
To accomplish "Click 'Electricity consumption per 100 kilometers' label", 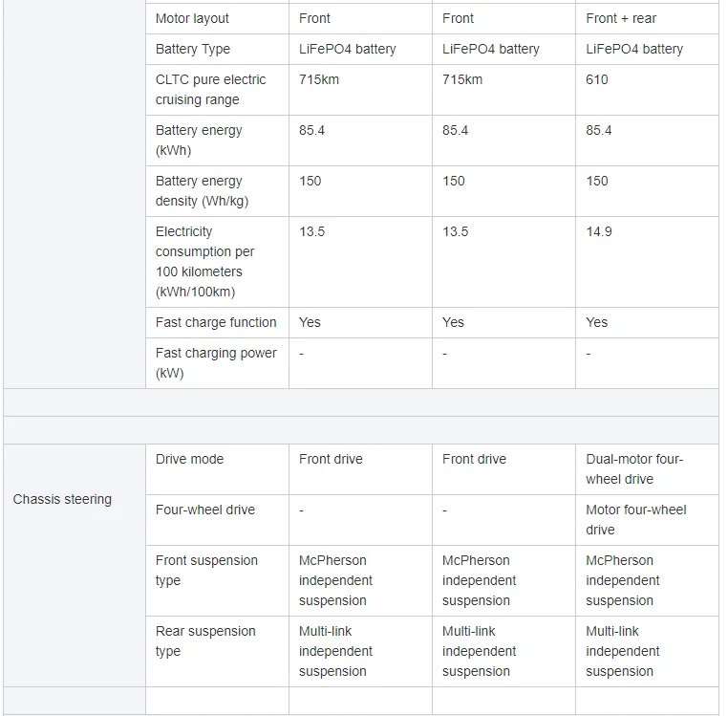I will 204,261.
